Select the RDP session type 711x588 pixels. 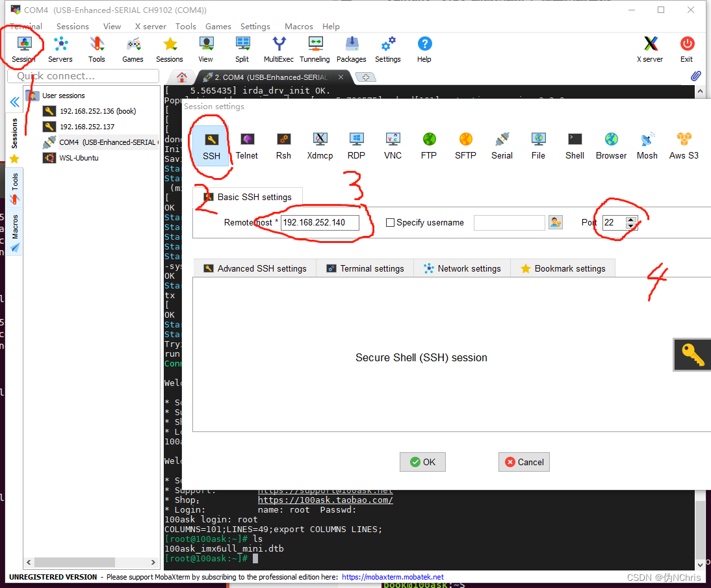click(356, 146)
